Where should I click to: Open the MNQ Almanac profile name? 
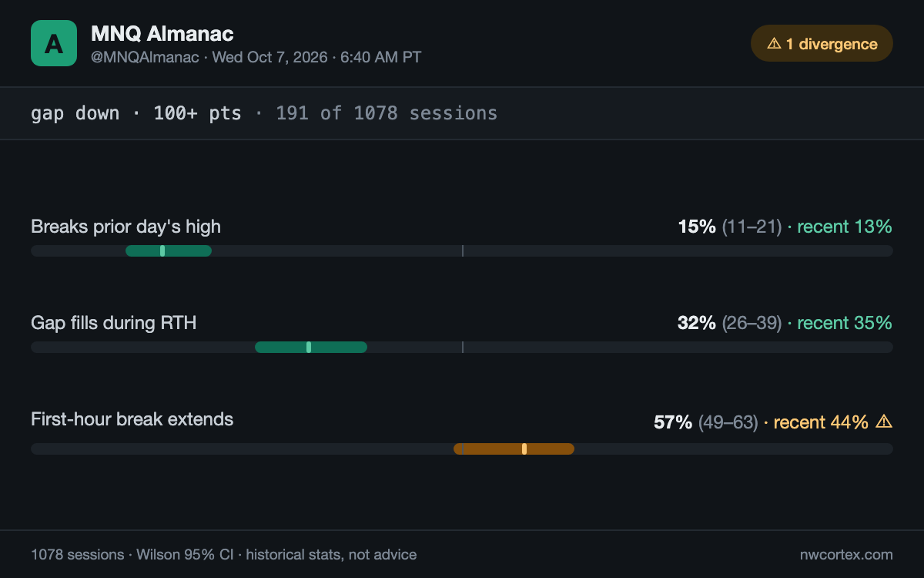coord(162,33)
